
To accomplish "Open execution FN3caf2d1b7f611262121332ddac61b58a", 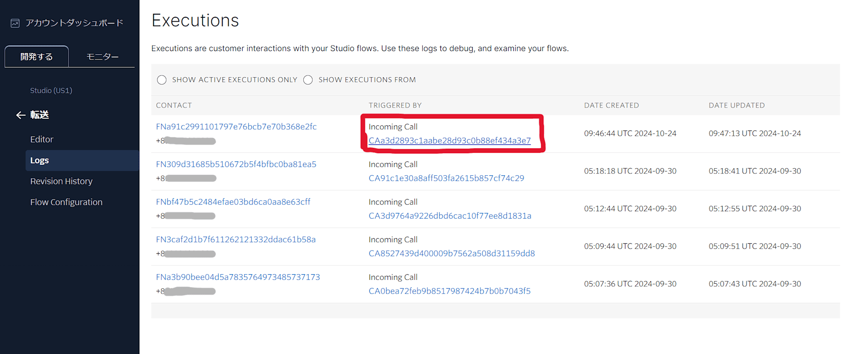I will point(236,239).
